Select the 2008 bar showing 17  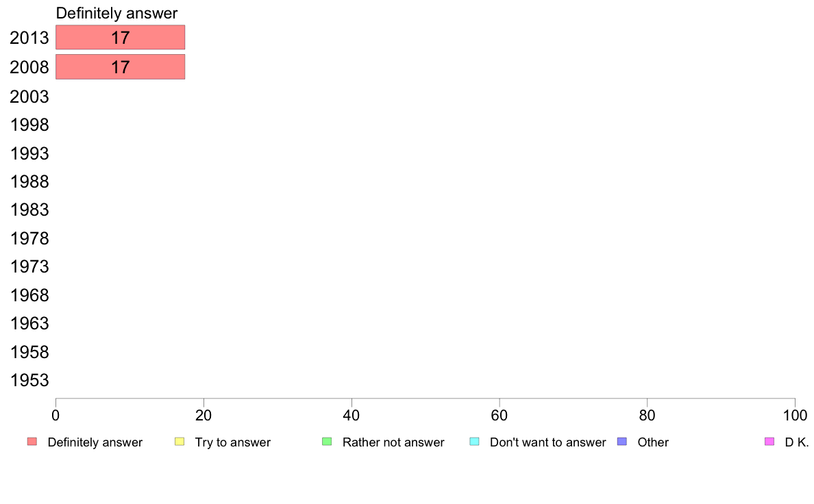pos(121,67)
